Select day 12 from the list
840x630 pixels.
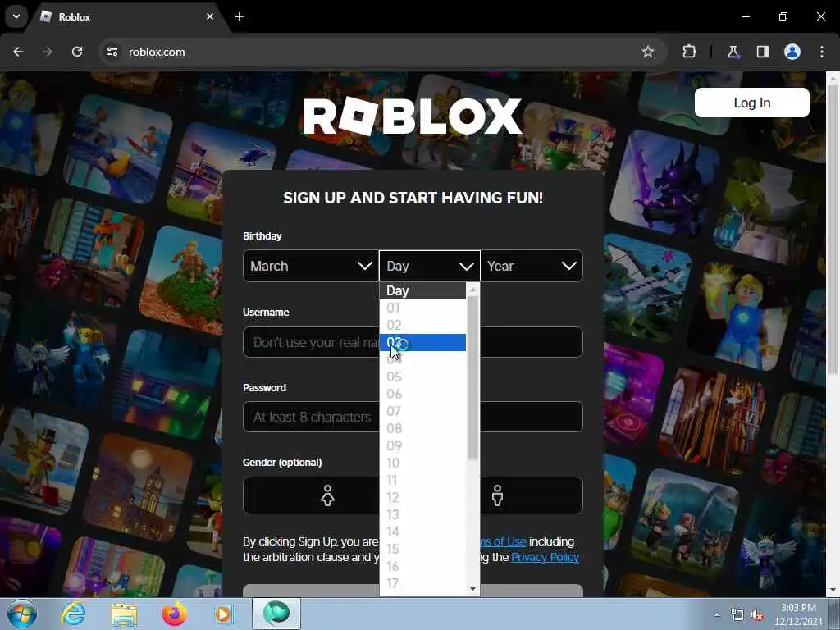click(422, 497)
